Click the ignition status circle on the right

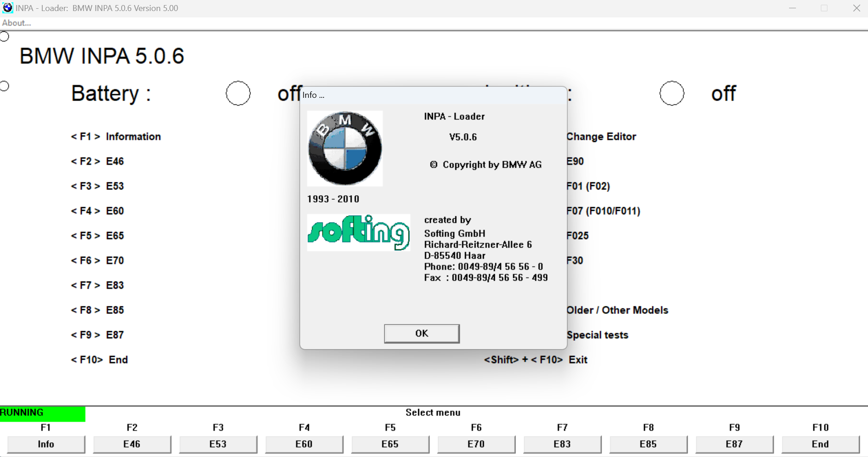(672, 93)
